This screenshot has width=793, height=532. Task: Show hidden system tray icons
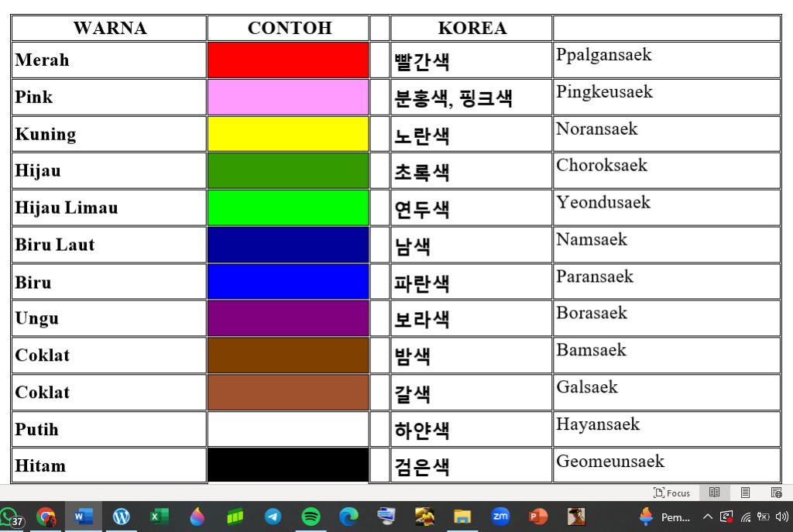click(707, 517)
